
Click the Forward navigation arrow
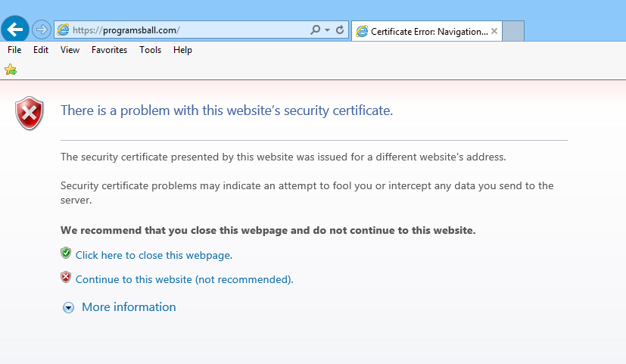pyautogui.click(x=41, y=30)
